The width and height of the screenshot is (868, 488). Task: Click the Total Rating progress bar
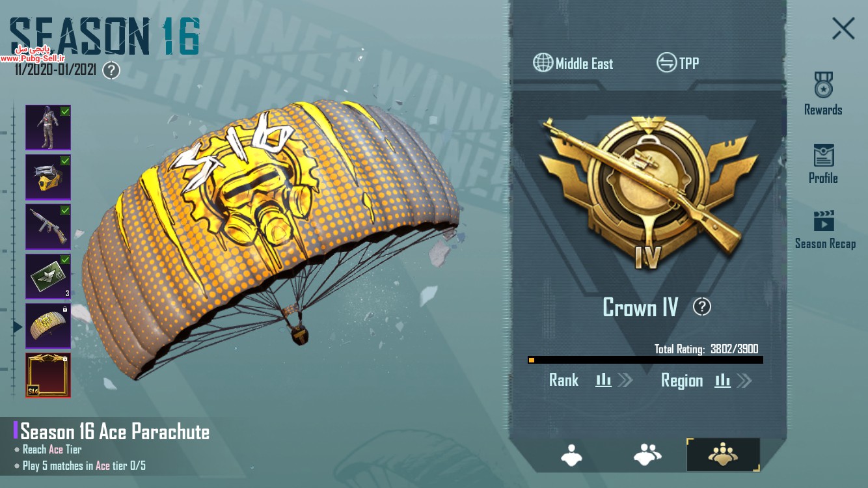(645, 360)
